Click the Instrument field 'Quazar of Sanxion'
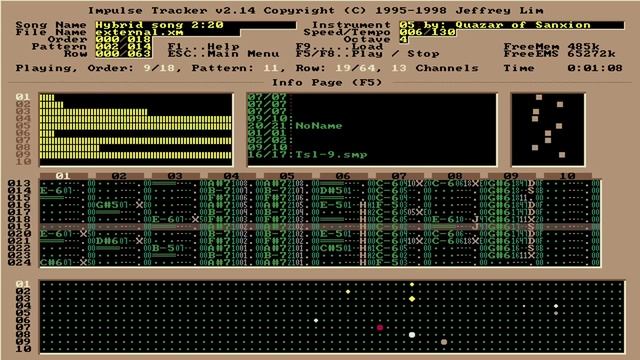Screen dimensions: 640x360 pyautogui.click(x=511, y=25)
